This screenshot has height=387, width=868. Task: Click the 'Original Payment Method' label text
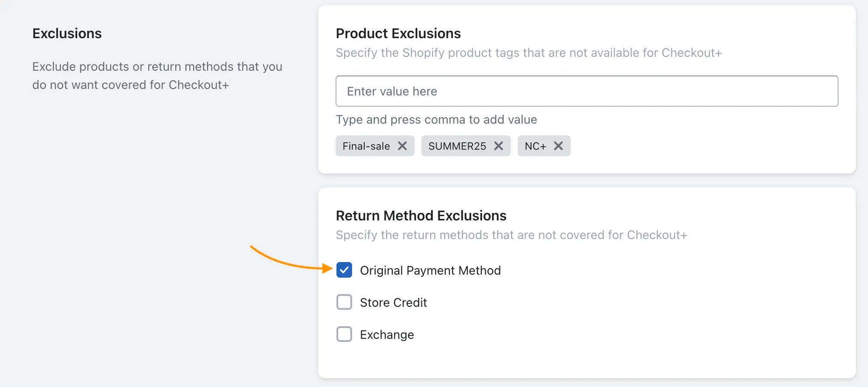tap(430, 271)
